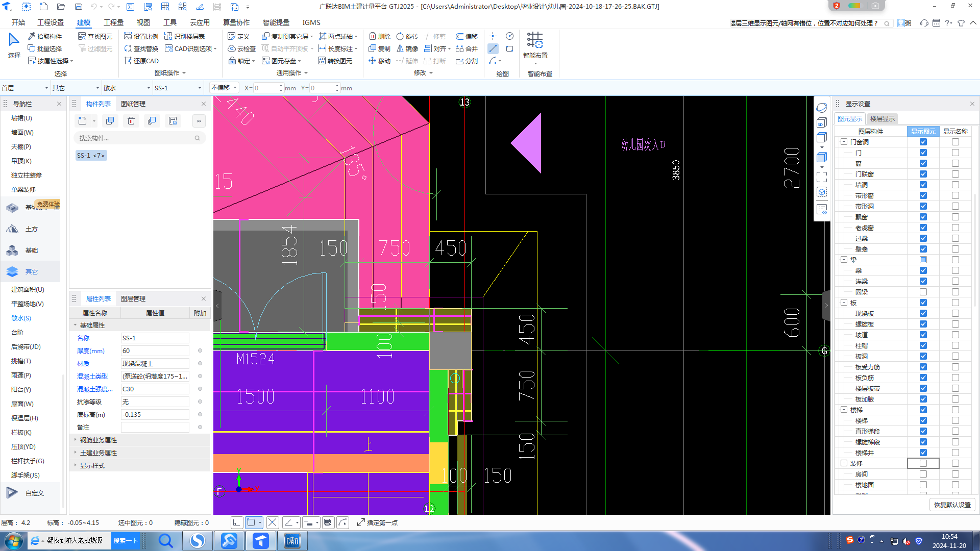The image size is (980, 551).
Task: Select the rectangle drawing tool
Action: coord(509,48)
